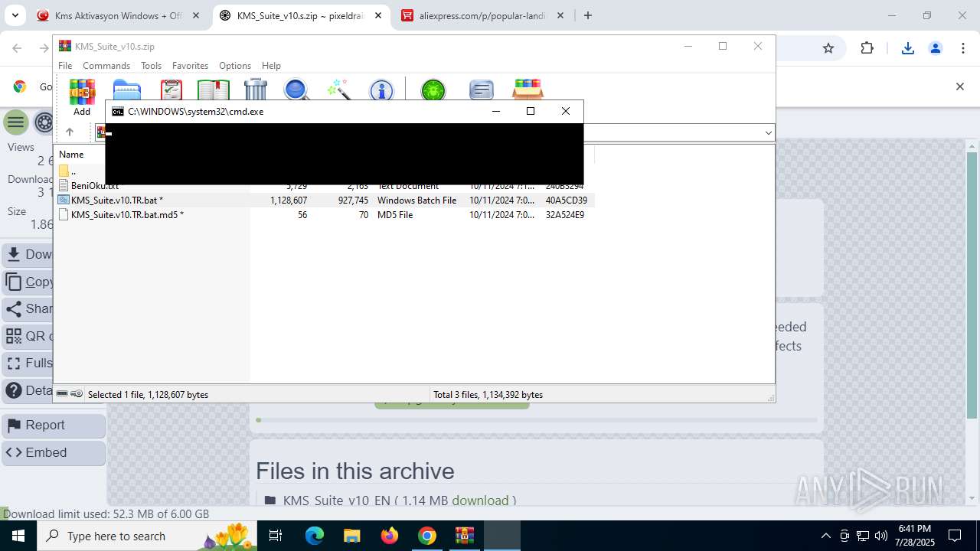This screenshot has width=980, height=551.
Task: Close the aliexpress.com tab
Action: pyautogui.click(x=560, y=15)
